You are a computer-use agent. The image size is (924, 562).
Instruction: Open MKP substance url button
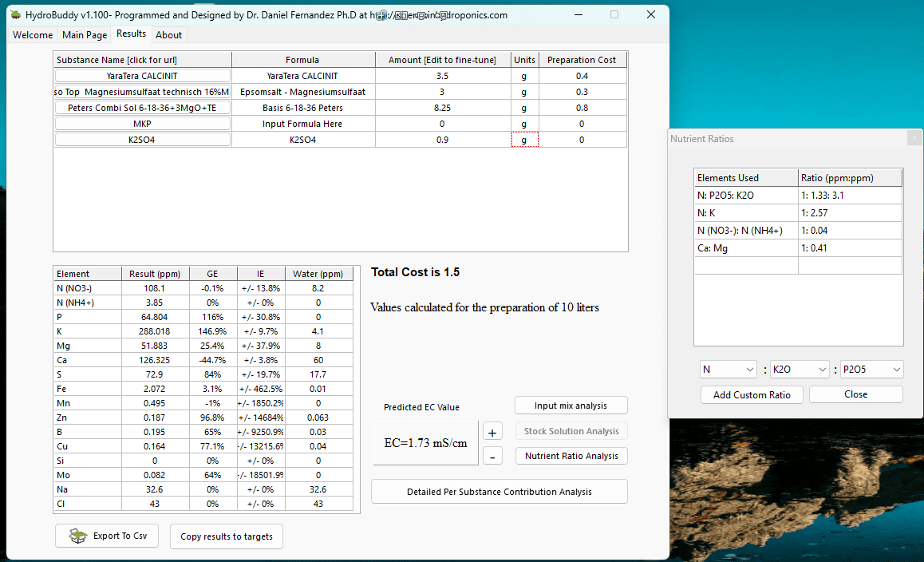[x=142, y=123]
